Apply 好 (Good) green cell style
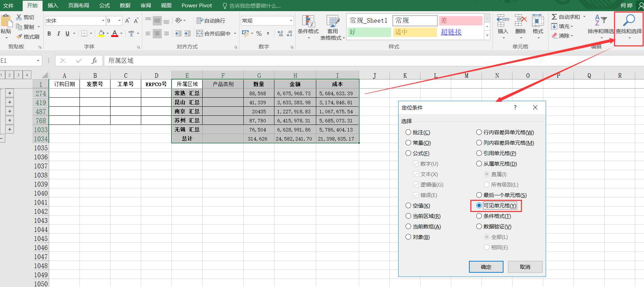This screenshot has height=287, width=644. [369, 32]
